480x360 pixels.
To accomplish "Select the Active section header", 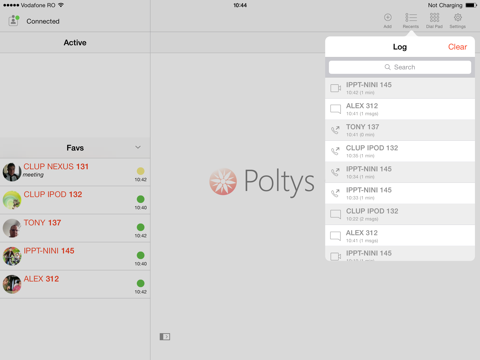I will (x=75, y=43).
